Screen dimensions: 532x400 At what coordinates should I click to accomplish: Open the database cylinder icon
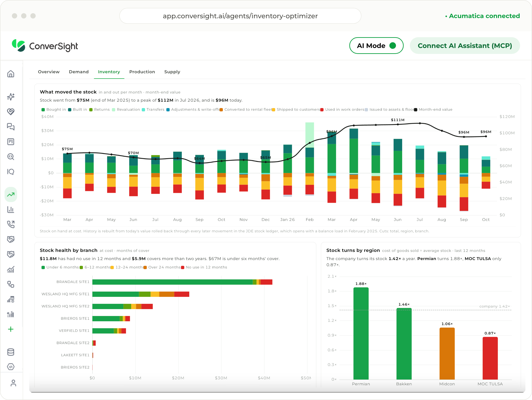(x=11, y=352)
